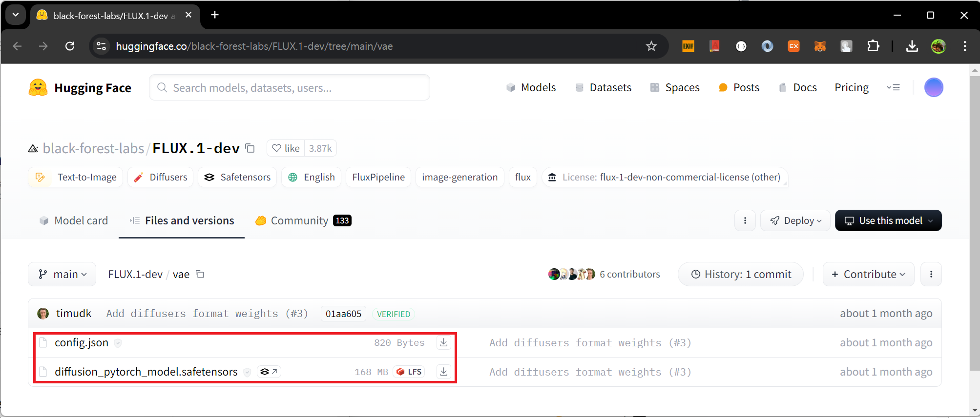Click the Diffusers tag
This screenshot has width=980, height=418.
pyautogui.click(x=161, y=177)
